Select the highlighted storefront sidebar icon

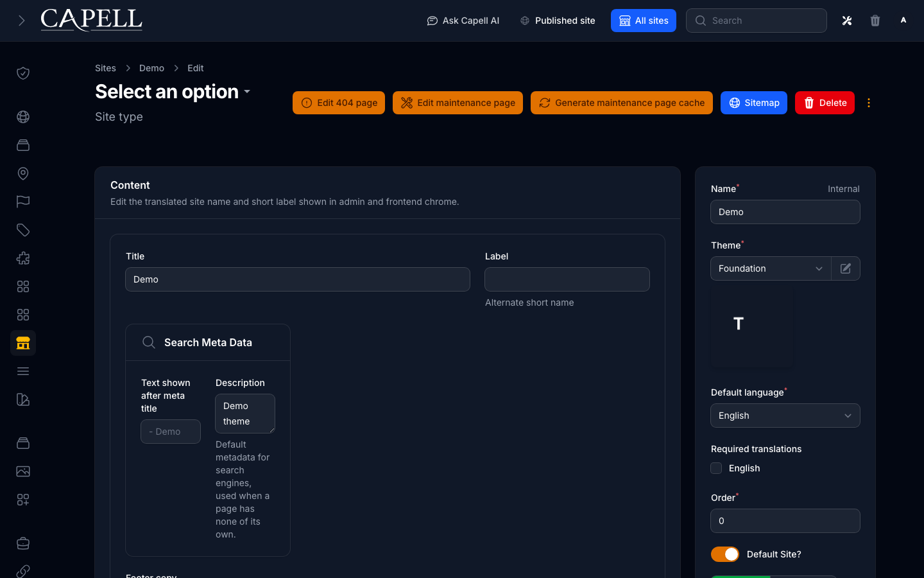pos(23,343)
